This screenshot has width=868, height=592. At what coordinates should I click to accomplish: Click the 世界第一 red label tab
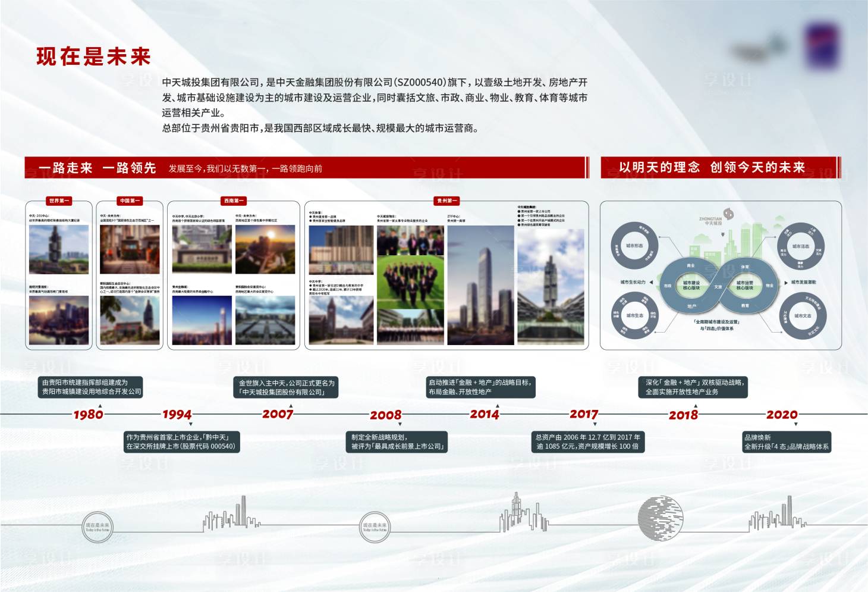click(59, 201)
